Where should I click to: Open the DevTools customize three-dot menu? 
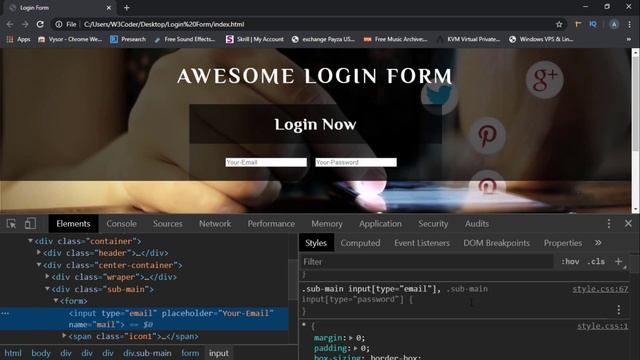tap(609, 224)
